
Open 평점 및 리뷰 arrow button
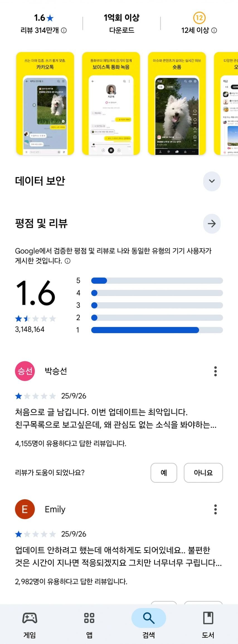212,224
